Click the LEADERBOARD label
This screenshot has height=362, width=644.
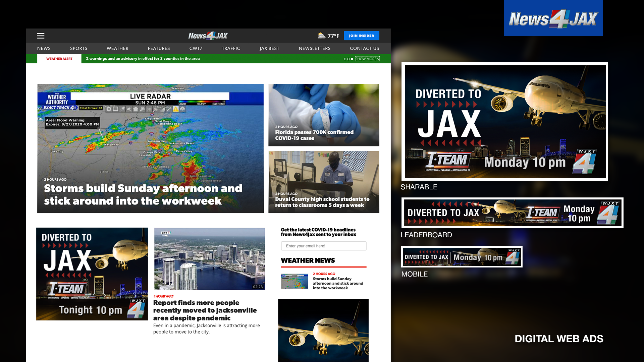(x=426, y=235)
